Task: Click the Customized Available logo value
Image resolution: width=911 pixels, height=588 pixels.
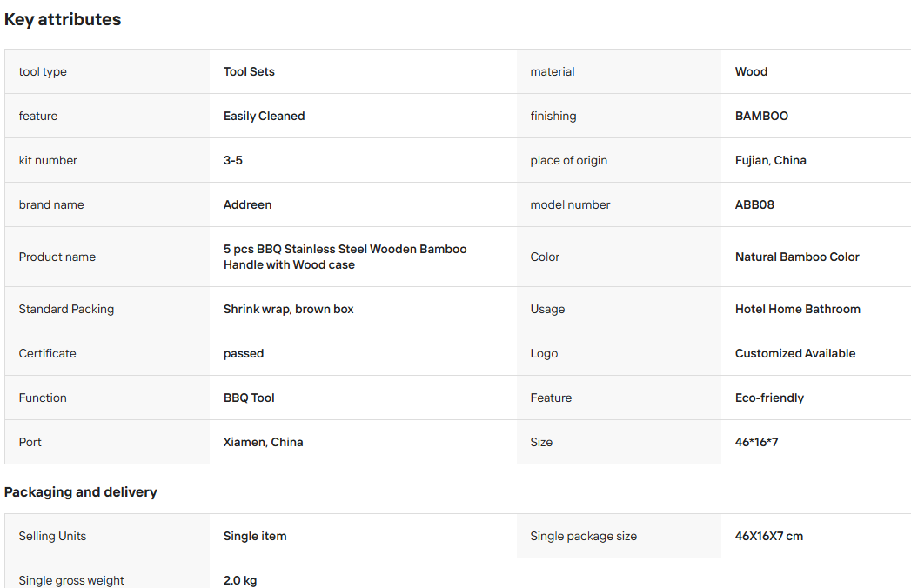Action: [794, 353]
